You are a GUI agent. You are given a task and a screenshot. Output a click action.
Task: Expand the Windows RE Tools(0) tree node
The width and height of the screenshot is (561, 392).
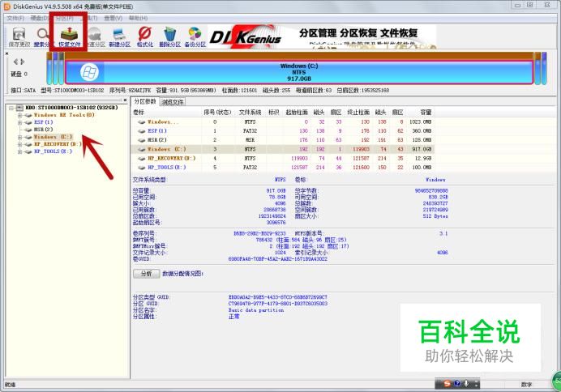(20, 115)
